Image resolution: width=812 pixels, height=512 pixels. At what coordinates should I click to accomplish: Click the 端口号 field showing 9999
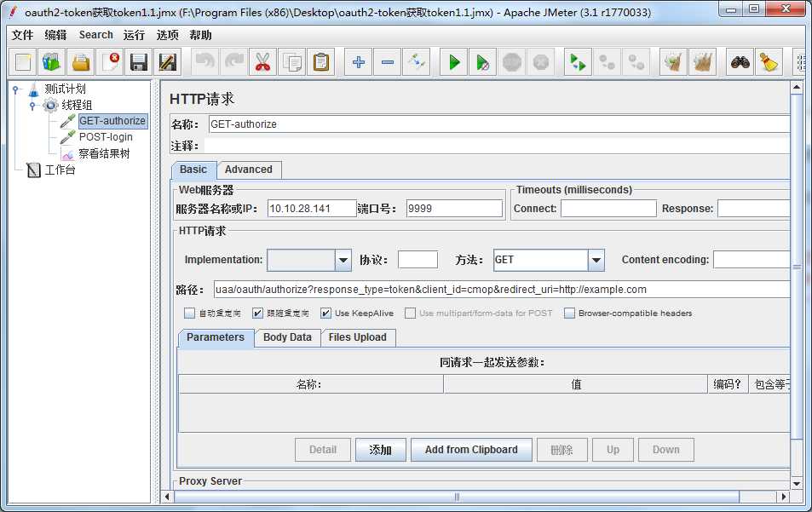(454, 209)
